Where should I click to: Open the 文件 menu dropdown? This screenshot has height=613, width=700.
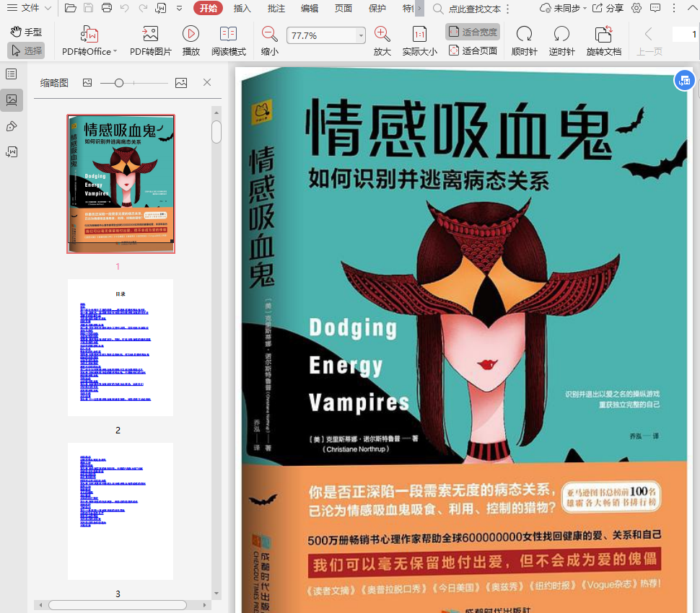coord(29,9)
